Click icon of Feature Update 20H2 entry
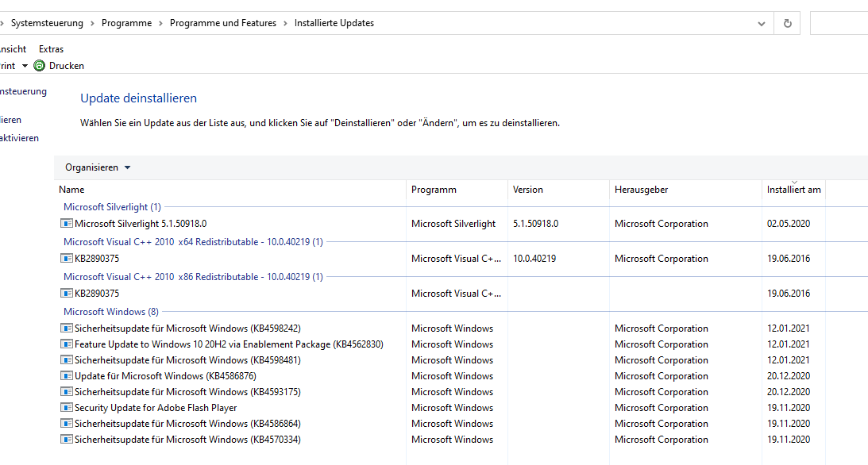868x465 pixels. pyautogui.click(x=67, y=344)
